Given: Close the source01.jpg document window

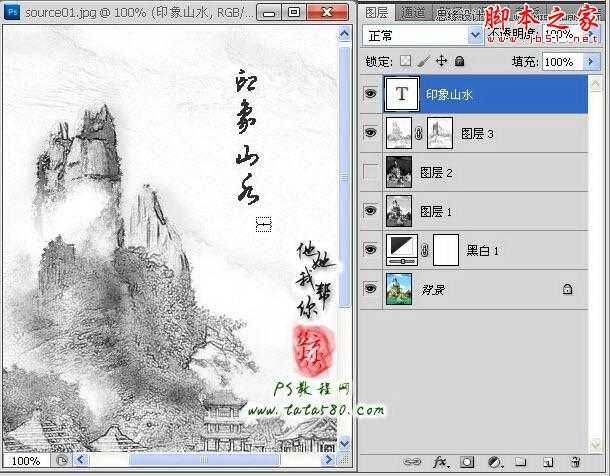Looking at the screenshot, I should [x=327, y=12].
